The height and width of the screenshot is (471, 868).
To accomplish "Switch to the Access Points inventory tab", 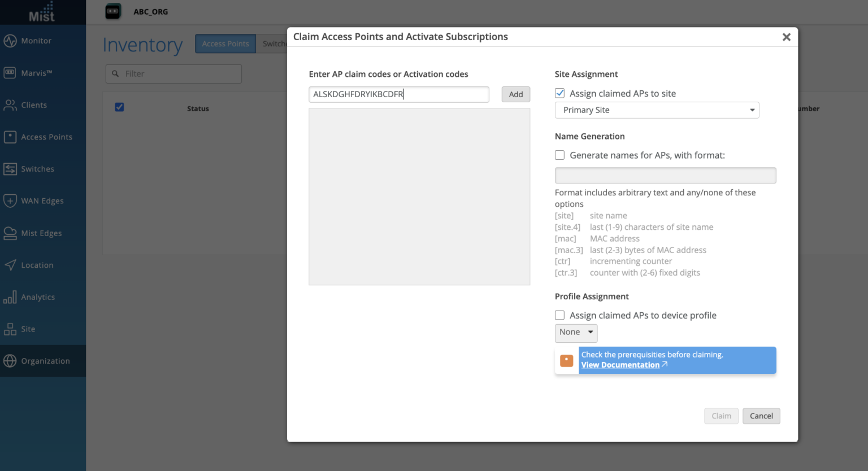I will pyautogui.click(x=225, y=44).
